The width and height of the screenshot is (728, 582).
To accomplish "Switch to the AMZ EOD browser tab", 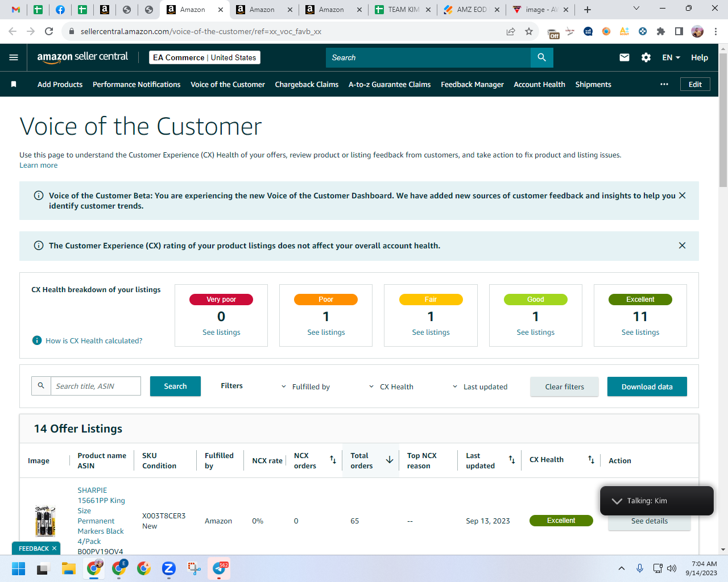I will click(472, 10).
